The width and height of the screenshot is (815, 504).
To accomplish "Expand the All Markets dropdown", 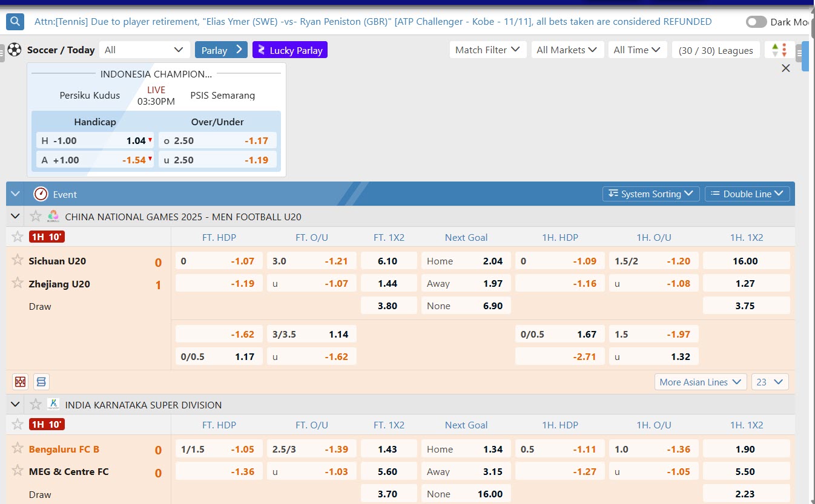I will point(567,50).
